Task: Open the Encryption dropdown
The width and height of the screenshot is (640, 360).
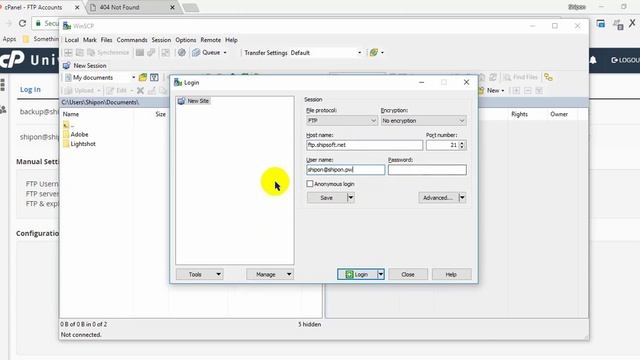Action: tap(423, 120)
